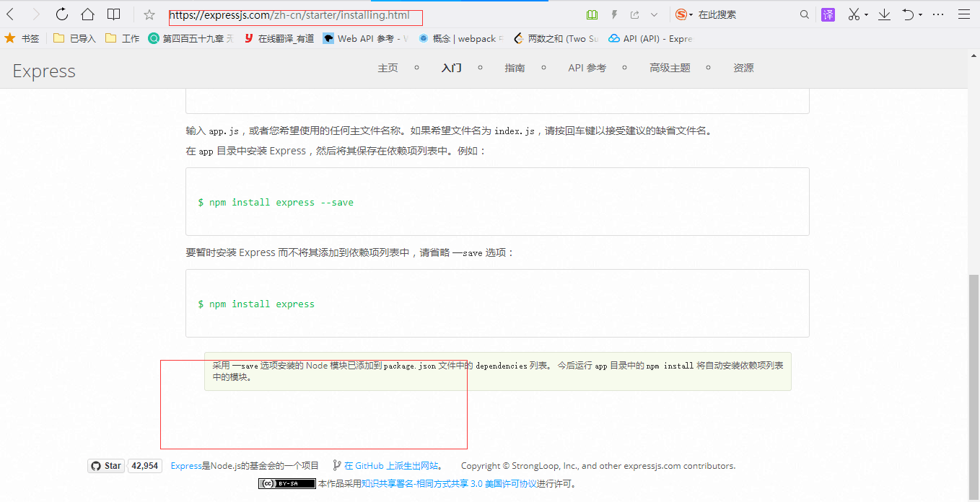Image resolution: width=980 pixels, height=502 pixels.
Task: Open the translate tool
Action: [x=827, y=14]
